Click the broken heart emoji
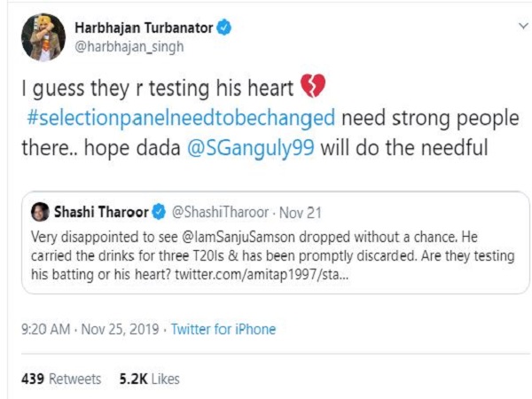The image size is (532, 399). point(314,87)
